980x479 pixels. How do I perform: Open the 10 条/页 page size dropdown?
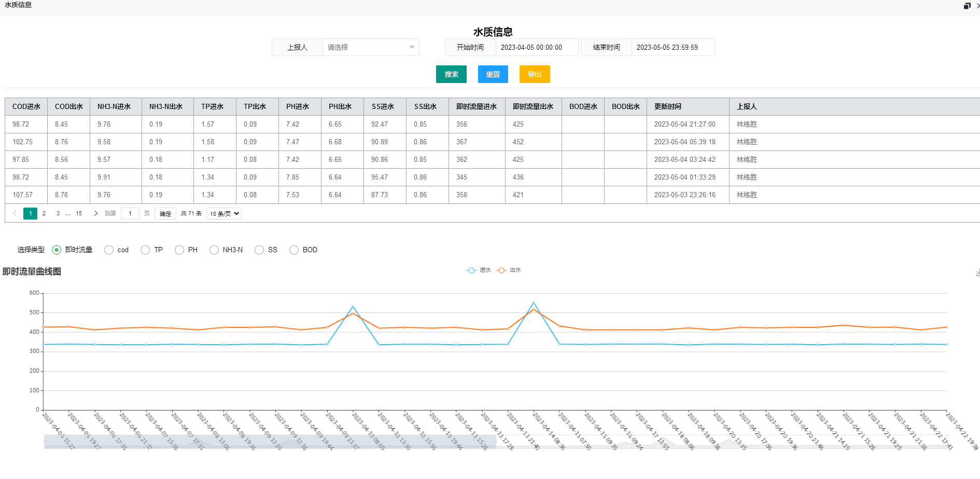[x=224, y=214]
